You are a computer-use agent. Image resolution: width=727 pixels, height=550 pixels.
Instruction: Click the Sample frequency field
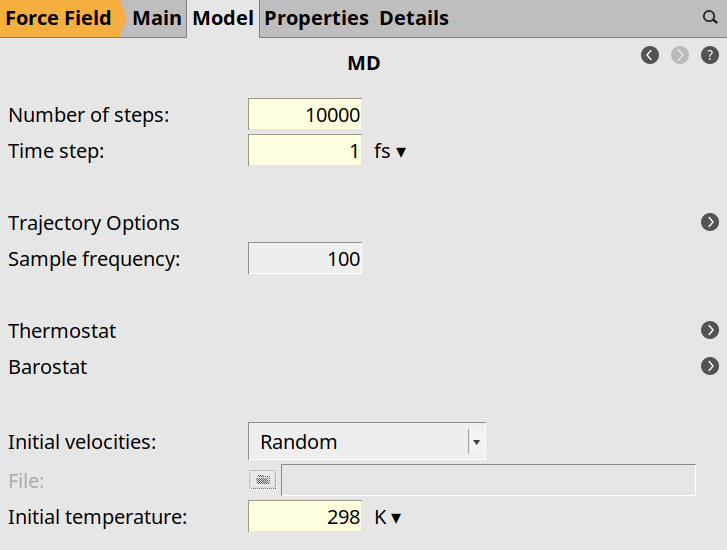click(305, 259)
